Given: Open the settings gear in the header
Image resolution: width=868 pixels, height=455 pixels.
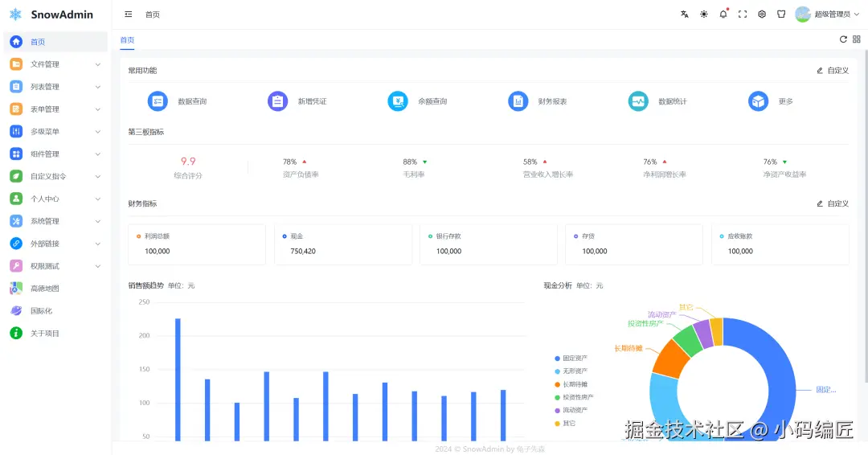Looking at the screenshot, I should point(762,14).
